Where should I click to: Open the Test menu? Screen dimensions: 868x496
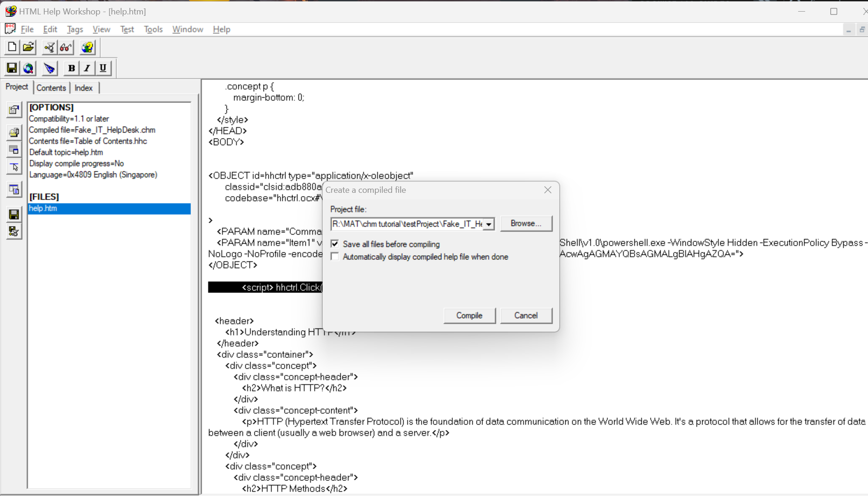point(127,29)
